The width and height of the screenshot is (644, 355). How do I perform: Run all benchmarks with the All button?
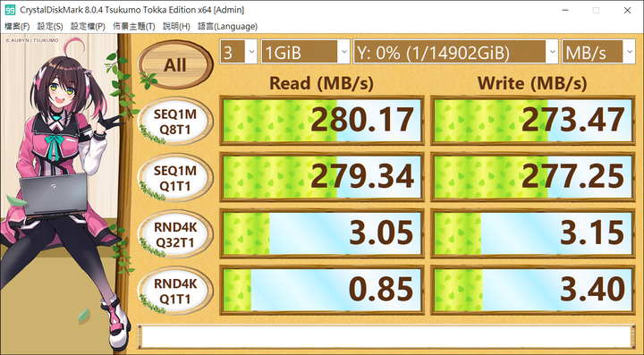point(175,64)
